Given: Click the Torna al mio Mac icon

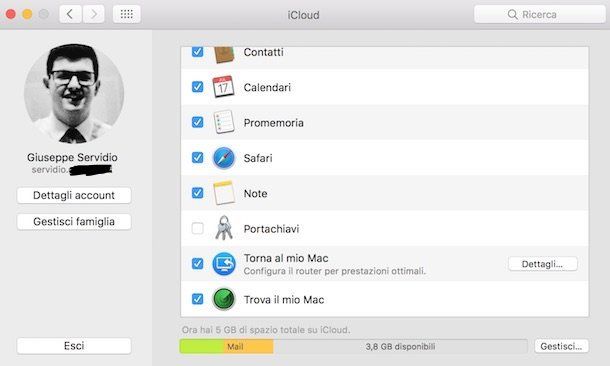Looking at the screenshot, I should pos(224,264).
